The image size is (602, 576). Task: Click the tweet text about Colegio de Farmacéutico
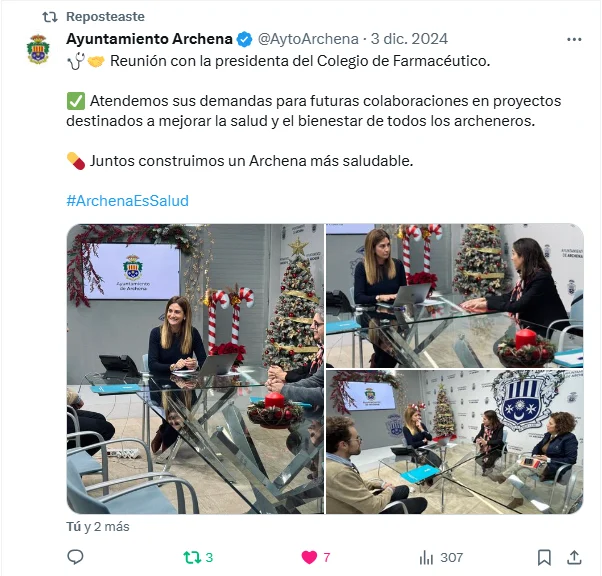click(300, 61)
